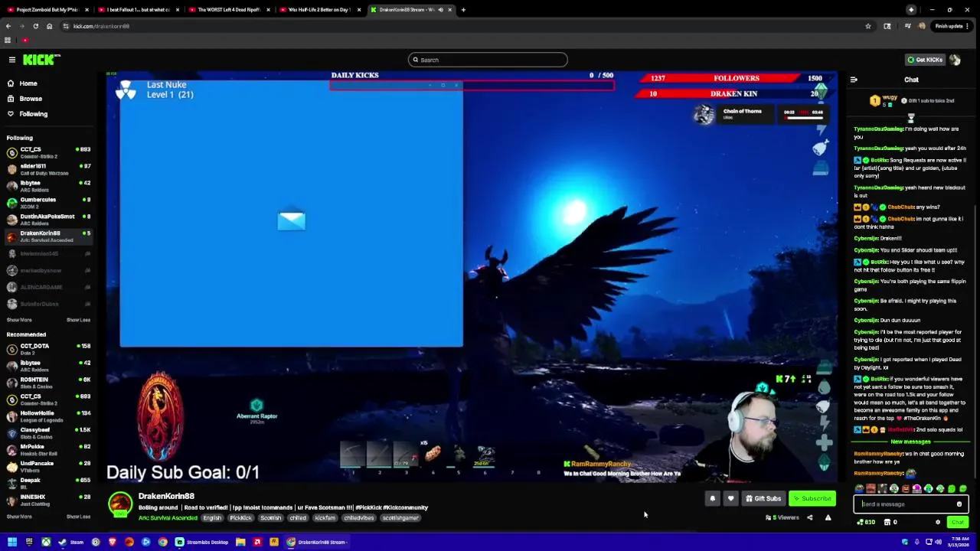This screenshot has height=551, width=980.
Task: Open Streamlabs Desktop from the taskbar
Action: click(x=202, y=542)
